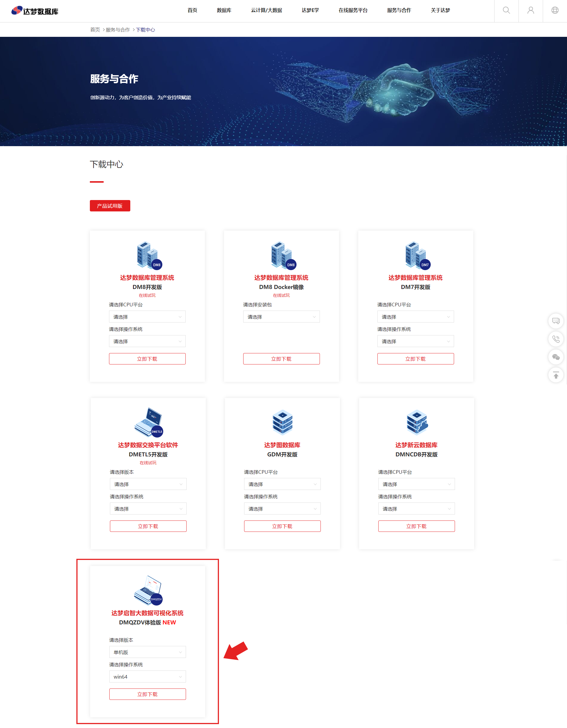Viewport: 567px width, 728px height.
Task: Open the user account icon
Action: [x=530, y=10]
